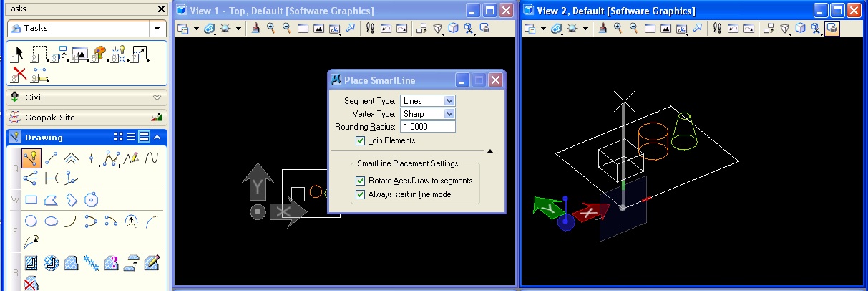Image resolution: width=868 pixels, height=291 pixels.
Task: Zoom out using View 1 toolbar
Action: click(286, 29)
